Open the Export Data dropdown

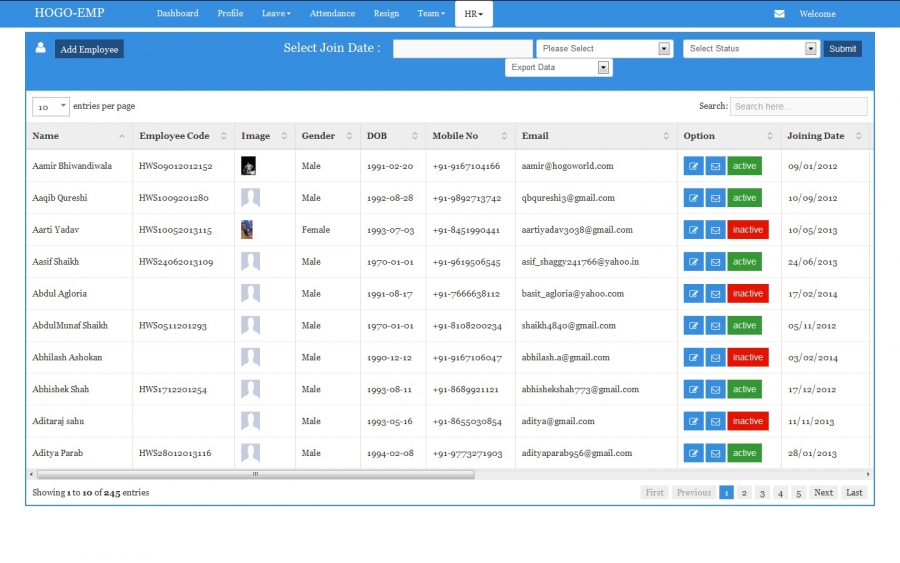pos(558,67)
